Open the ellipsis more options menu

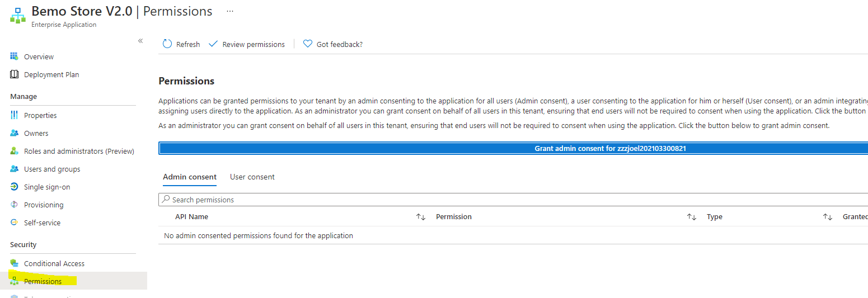click(x=230, y=11)
